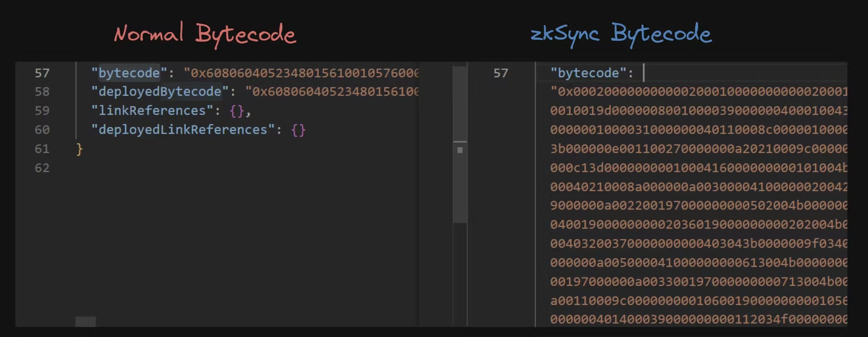Image resolution: width=868 pixels, height=337 pixels.
Task: Click line number 62 in left editor
Action: pos(42,168)
